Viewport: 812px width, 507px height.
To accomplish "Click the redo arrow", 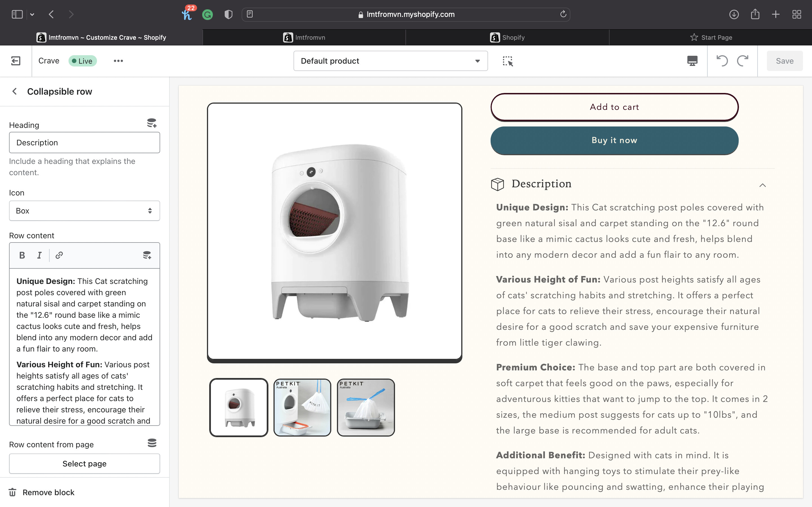I will [x=743, y=61].
